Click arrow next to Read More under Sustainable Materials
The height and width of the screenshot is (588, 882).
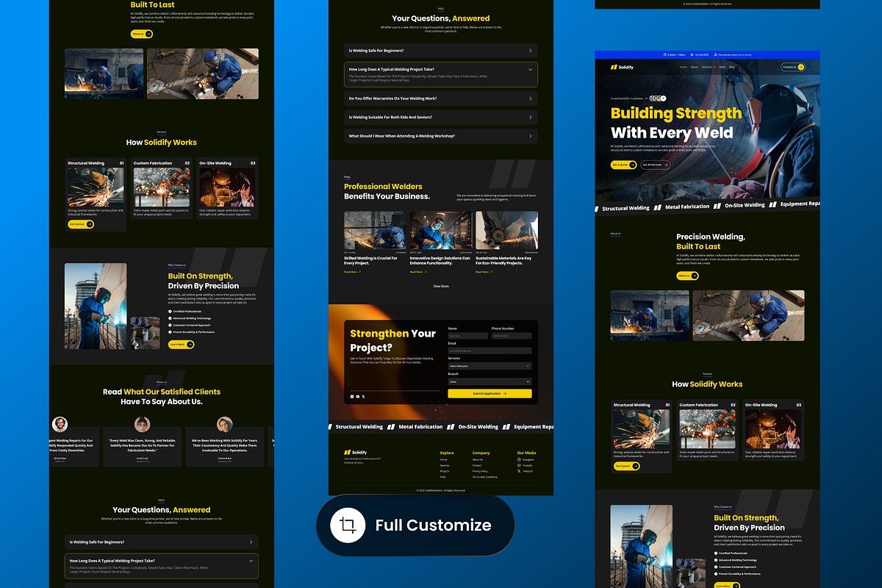(x=492, y=272)
